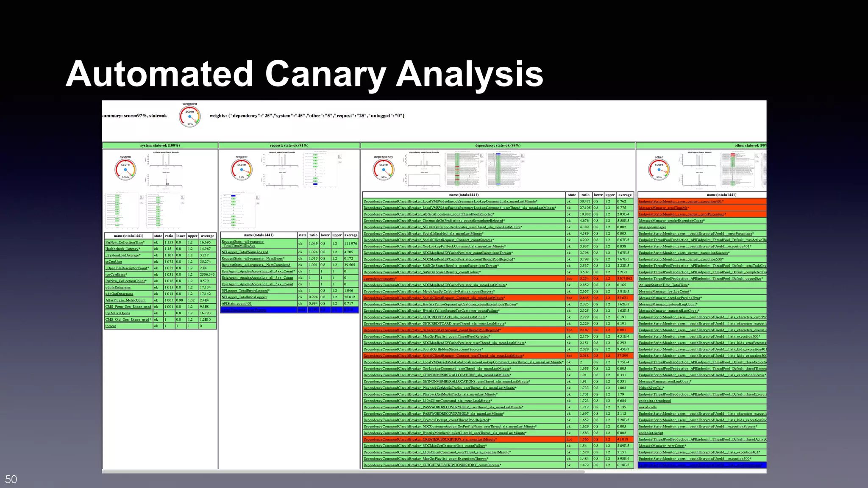Open the message-manager link
Image resolution: width=868 pixels, height=488 pixels.
point(653,227)
